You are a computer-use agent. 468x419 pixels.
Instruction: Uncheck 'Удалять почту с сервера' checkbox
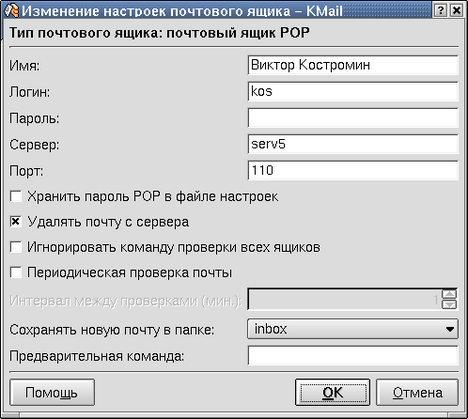(x=16, y=222)
